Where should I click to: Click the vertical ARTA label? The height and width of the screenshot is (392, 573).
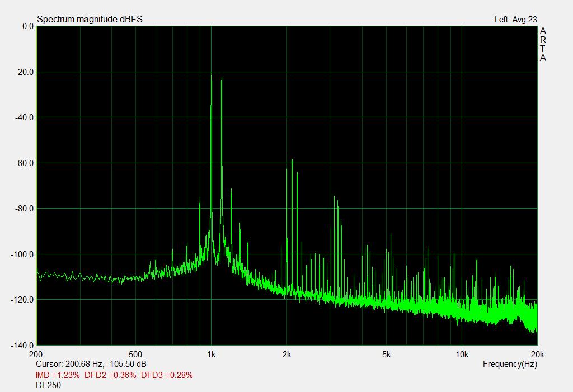[x=543, y=45]
